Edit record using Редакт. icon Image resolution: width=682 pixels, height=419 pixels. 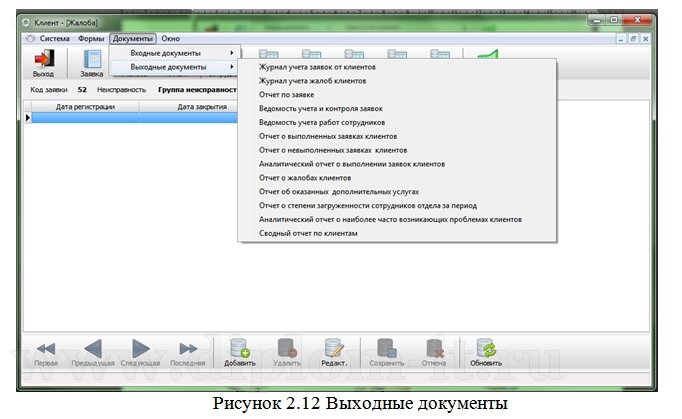tap(334, 348)
